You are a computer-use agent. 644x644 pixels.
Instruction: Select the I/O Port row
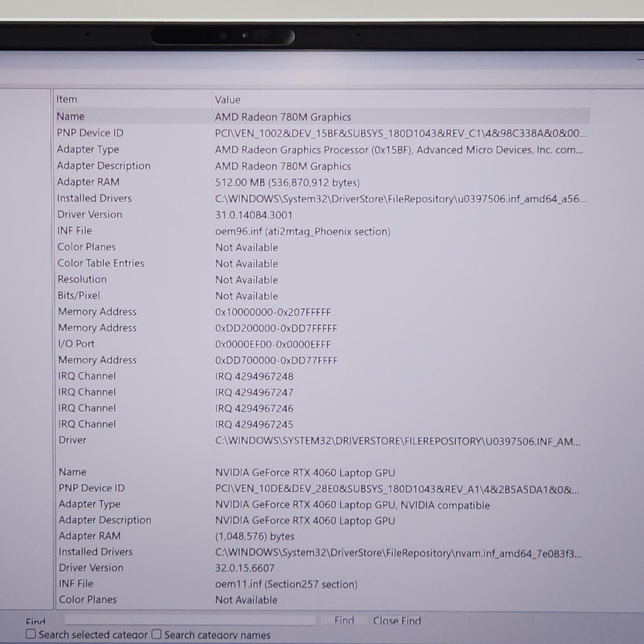click(x=273, y=344)
